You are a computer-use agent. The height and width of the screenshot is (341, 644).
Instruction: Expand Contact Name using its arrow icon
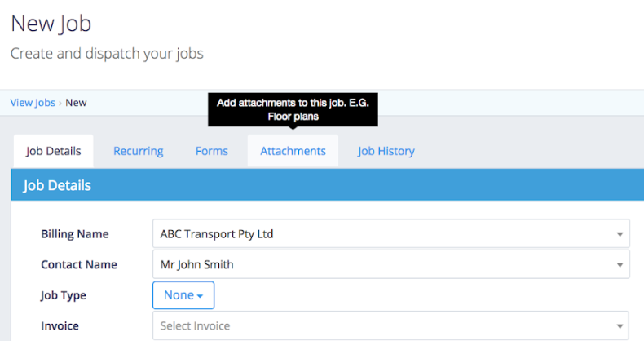point(620,265)
